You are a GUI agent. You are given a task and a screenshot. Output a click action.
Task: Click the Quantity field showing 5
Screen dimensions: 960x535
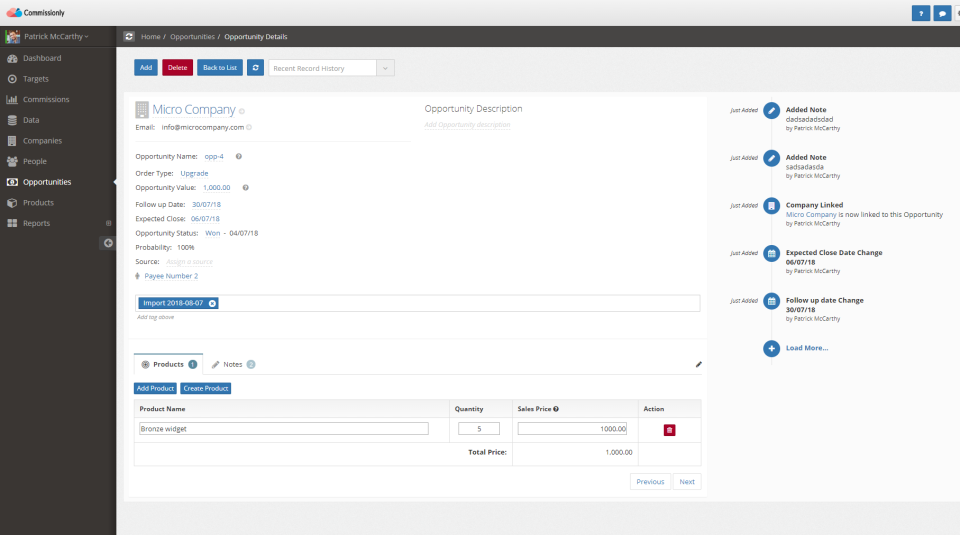point(479,428)
